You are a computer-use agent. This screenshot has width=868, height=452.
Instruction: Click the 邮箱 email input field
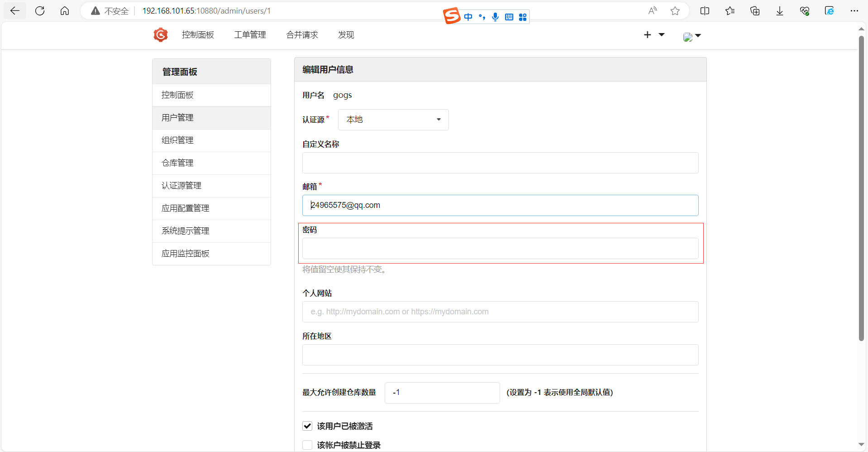tap(500, 205)
